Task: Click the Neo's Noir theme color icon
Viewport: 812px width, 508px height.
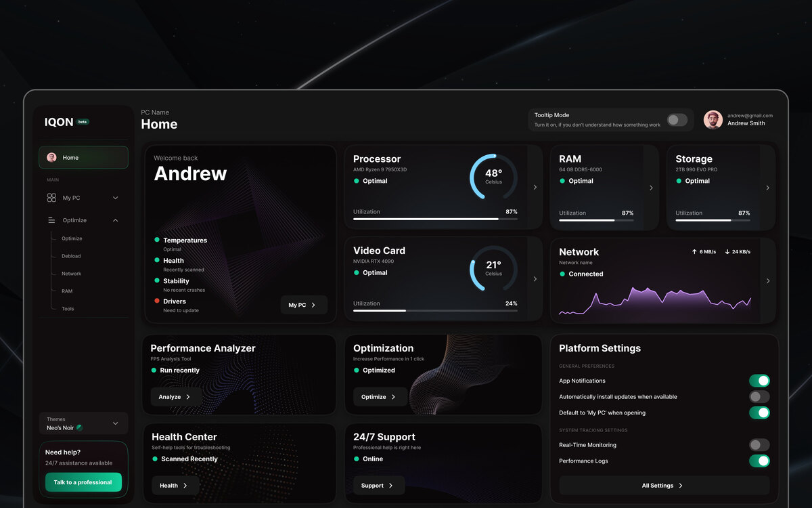Action: [x=79, y=427]
